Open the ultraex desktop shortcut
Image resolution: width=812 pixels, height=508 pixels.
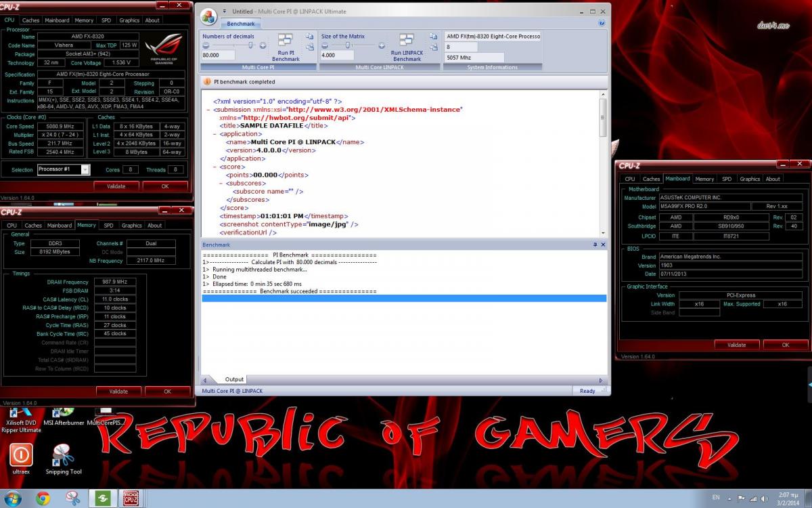21,458
